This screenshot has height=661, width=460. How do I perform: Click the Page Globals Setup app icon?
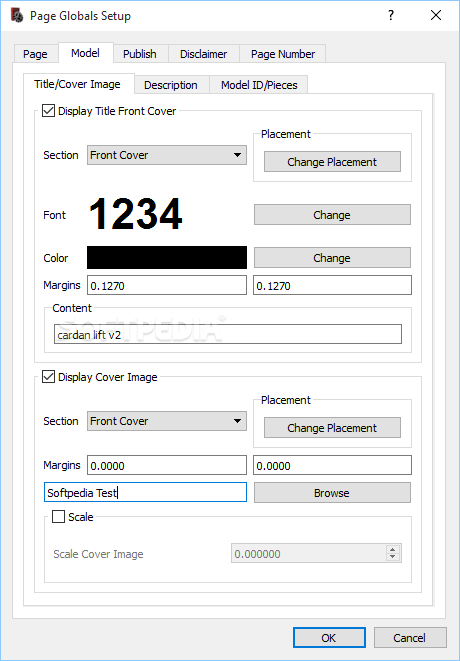click(17, 16)
